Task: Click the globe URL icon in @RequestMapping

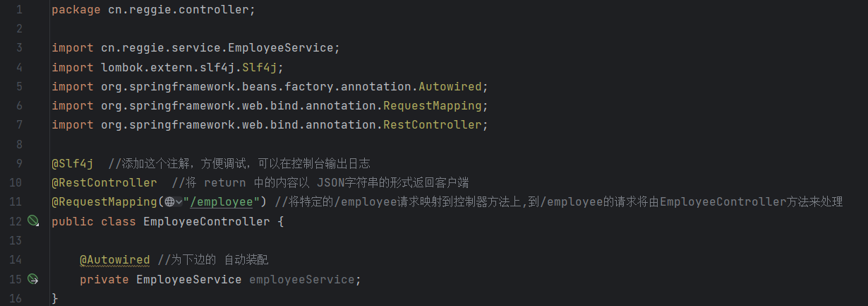Action: click(169, 202)
